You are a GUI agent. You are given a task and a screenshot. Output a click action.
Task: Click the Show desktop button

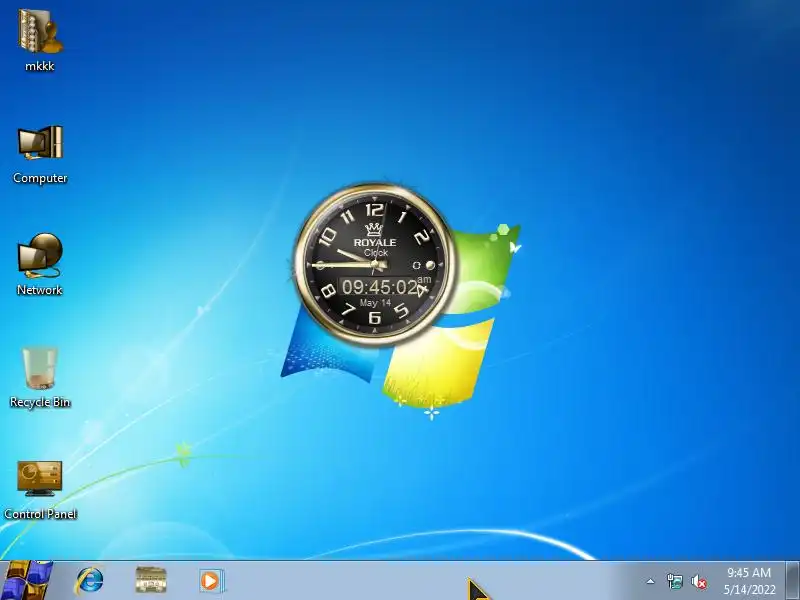[793, 581]
